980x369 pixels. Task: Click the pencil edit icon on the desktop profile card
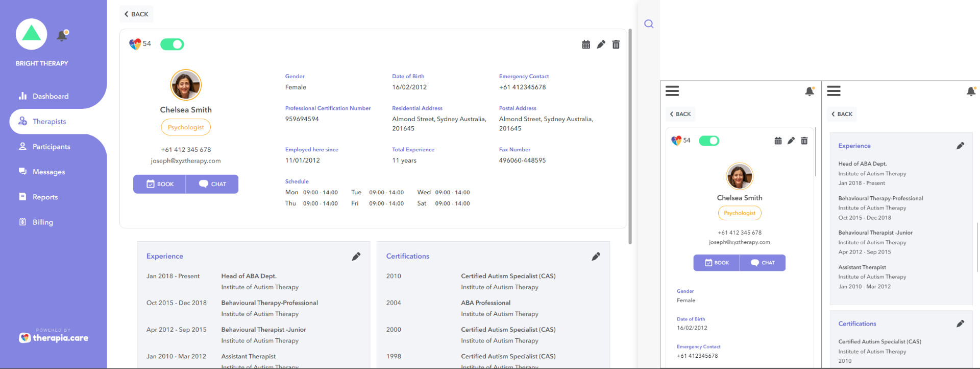pyautogui.click(x=601, y=44)
